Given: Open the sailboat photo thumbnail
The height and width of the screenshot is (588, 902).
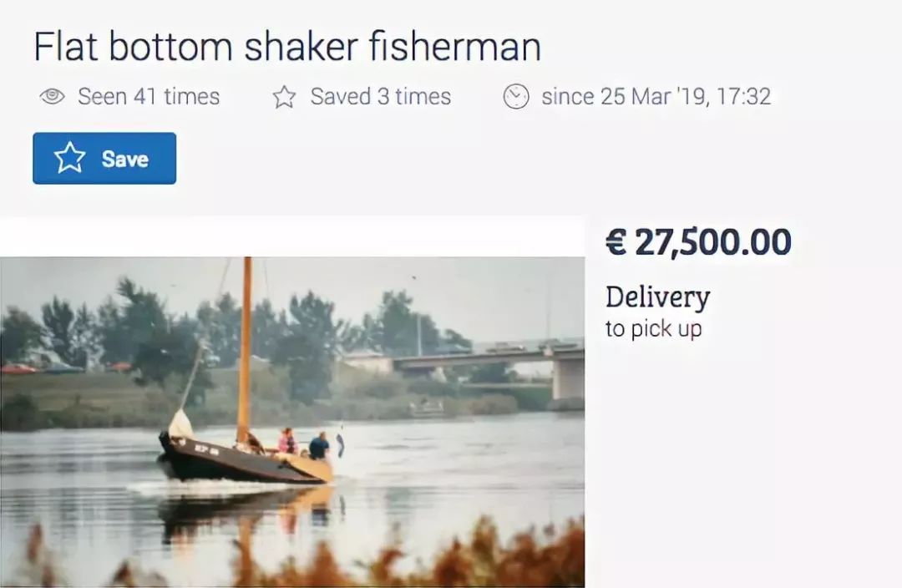Looking at the screenshot, I should coord(292,423).
